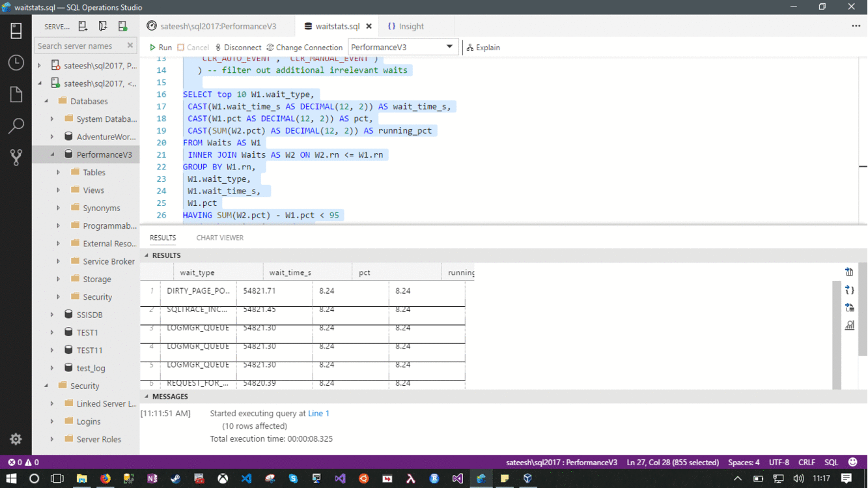Switch to the Chart Viewer tab
Screen dimensions: 868x488
click(219, 237)
